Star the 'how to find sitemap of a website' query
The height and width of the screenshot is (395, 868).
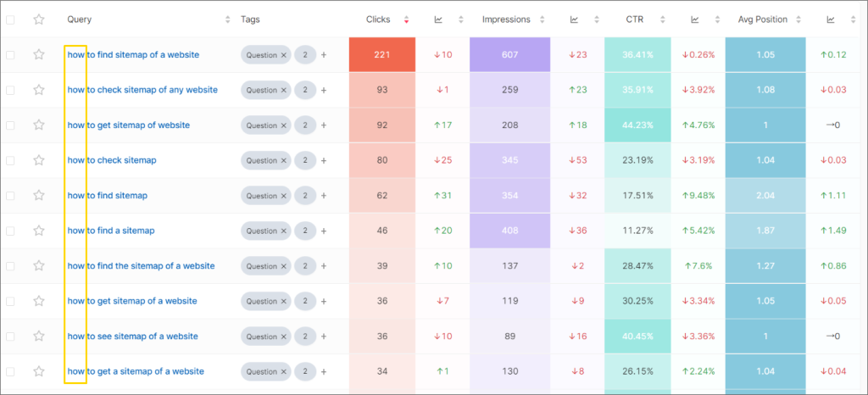(38, 55)
